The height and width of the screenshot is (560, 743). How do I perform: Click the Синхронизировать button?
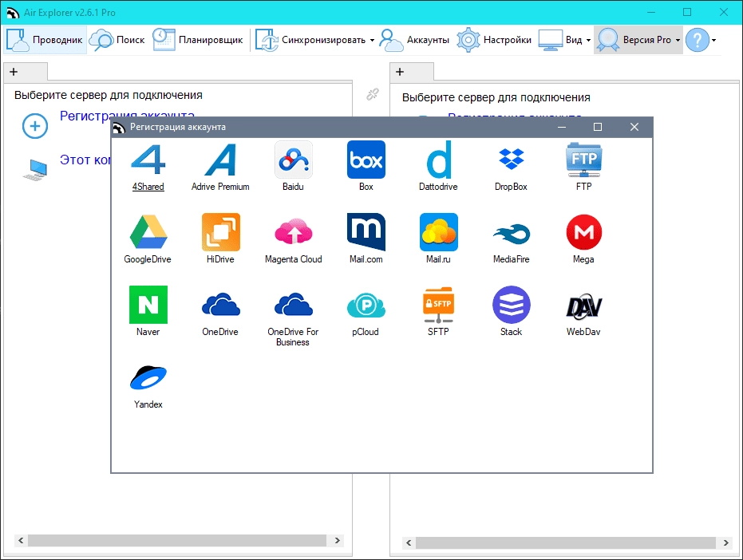tap(311, 40)
